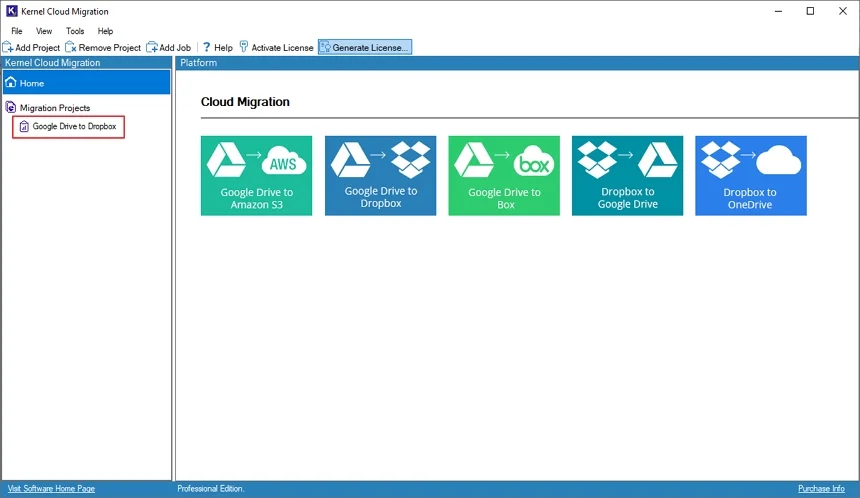Image resolution: width=860 pixels, height=498 pixels.
Task: Click the Home house icon
Action: click(x=10, y=83)
